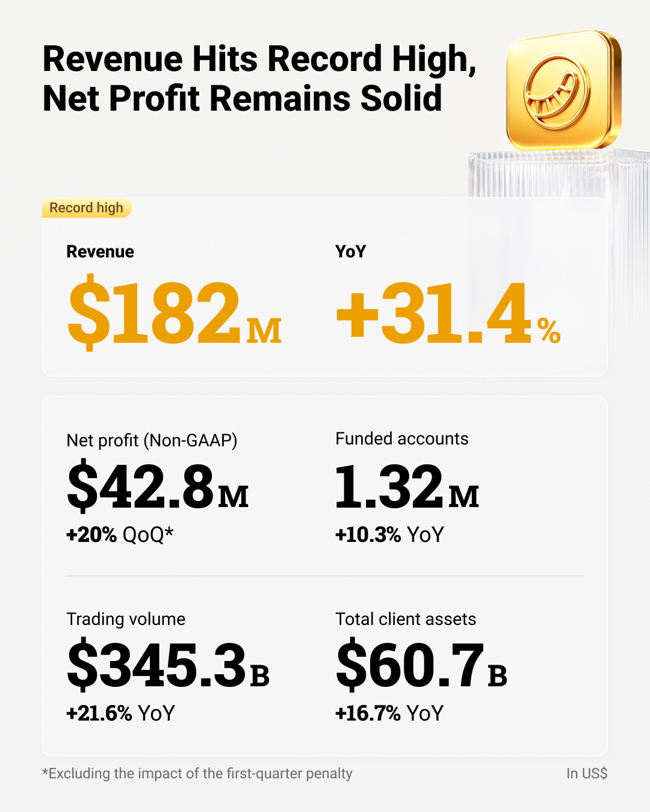The height and width of the screenshot is (812, 650).
Task: Click the Revenue label
Action: 100,251
